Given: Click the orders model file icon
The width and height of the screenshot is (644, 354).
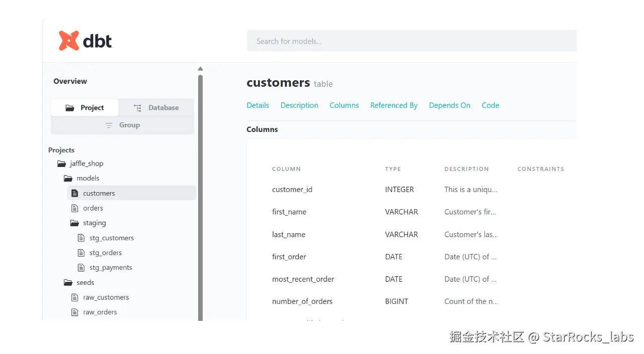Looking at the screenshot, I should 75,208.
